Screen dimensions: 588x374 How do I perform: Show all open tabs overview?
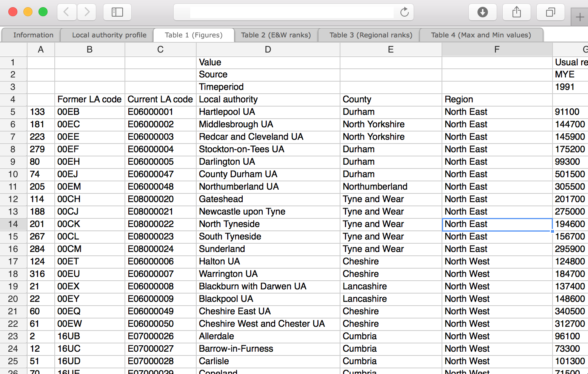pos(550,12)
